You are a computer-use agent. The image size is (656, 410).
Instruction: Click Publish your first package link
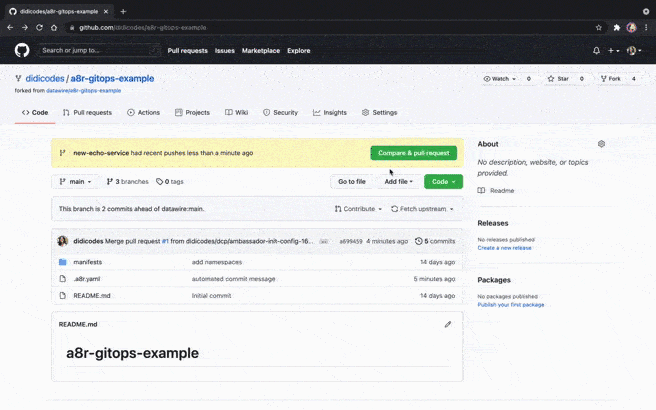point(511,305)
